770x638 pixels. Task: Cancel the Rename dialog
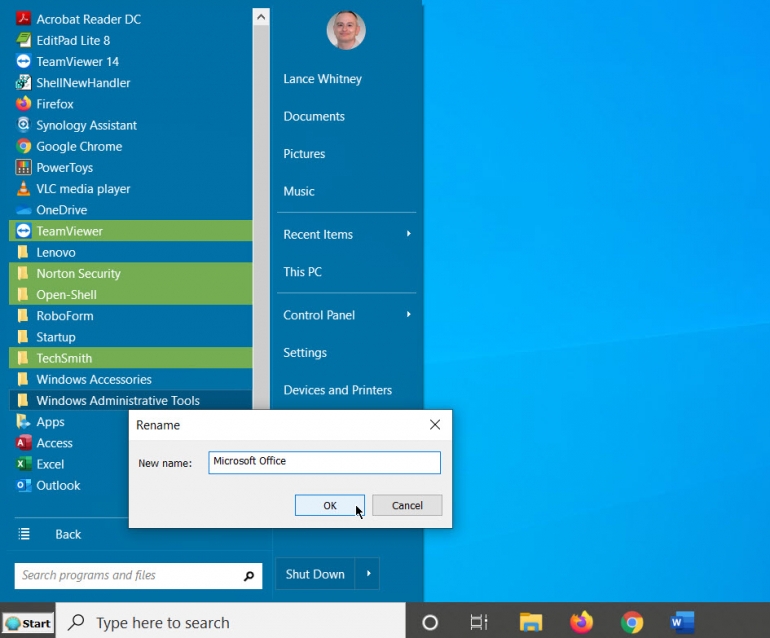pos(407,505)
